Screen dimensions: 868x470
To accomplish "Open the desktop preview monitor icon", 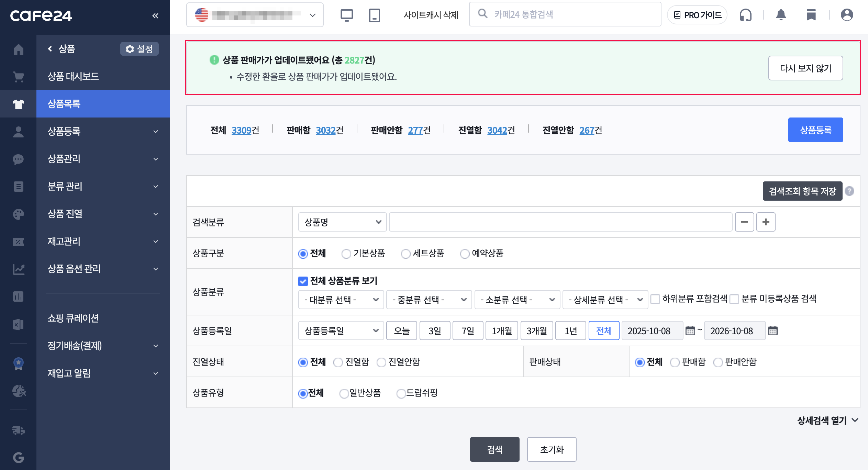I will (x=347, y=15).
